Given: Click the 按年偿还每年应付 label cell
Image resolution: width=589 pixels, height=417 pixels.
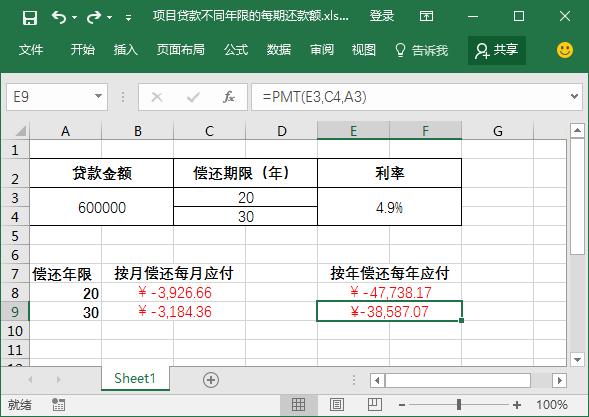Looking at the screenshot, I should point(390,273).
